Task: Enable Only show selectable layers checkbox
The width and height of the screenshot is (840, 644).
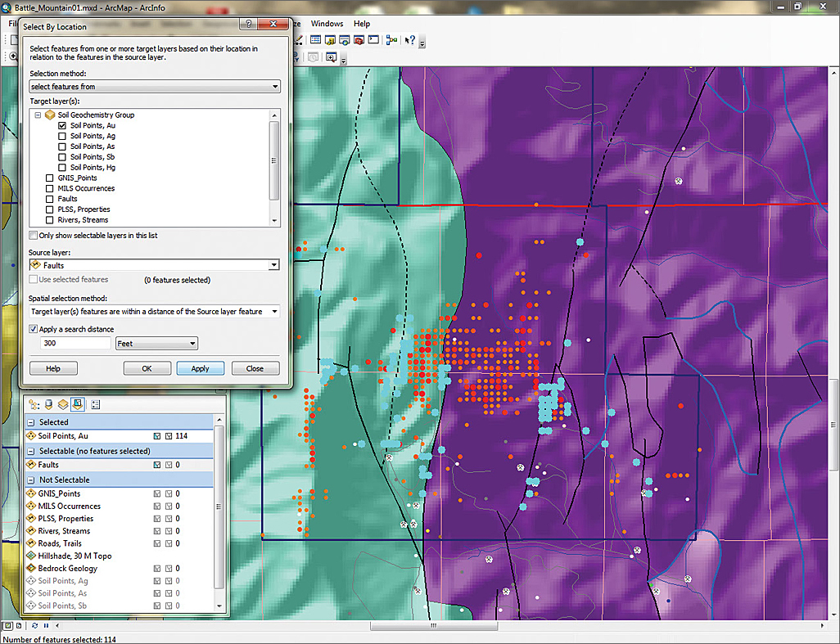Action: [x=34, y=236]
